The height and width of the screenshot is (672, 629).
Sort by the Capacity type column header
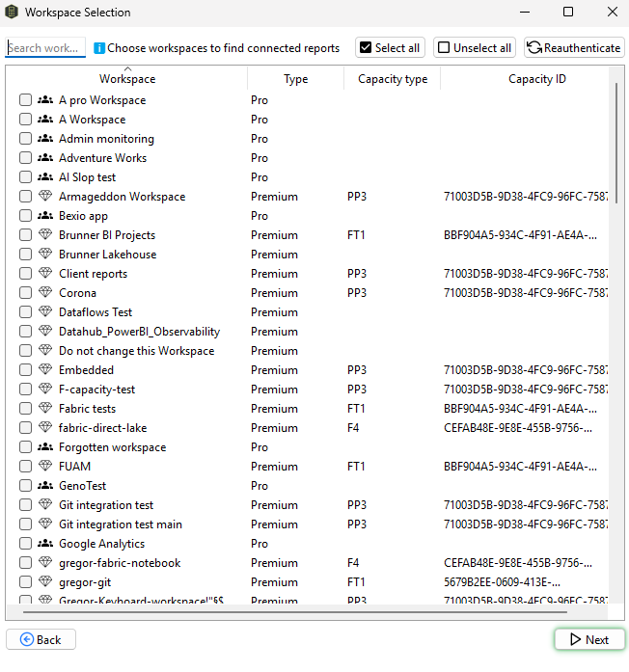(393, 79)
